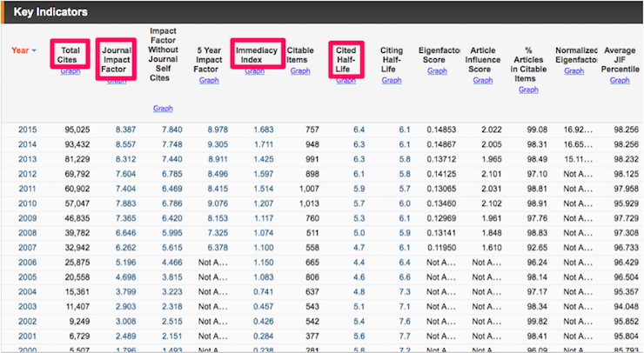644x353 pixels.
Task: Click the 1.683 immediacy index value
Action: tap(264, 130)
